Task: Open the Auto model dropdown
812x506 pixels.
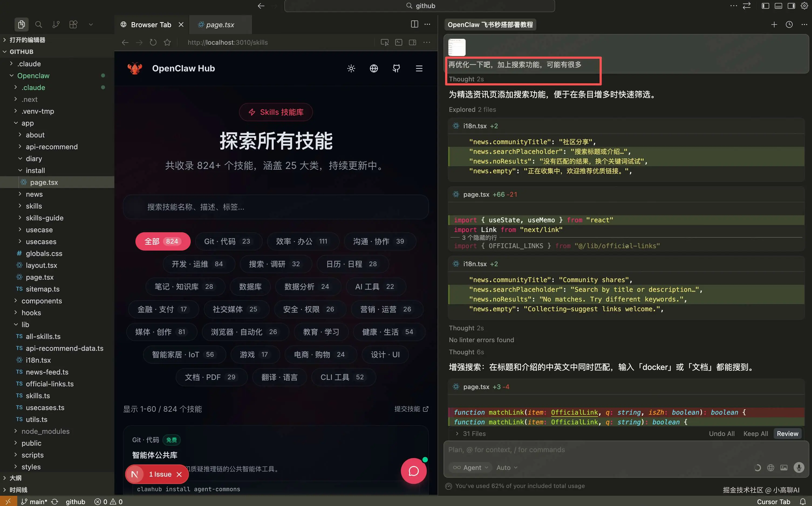Action: pyautogui.click(x=507, y=467)
